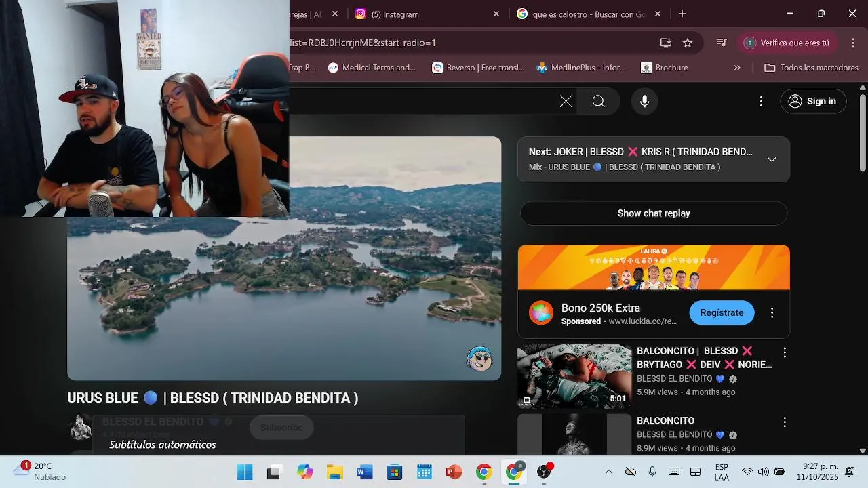
Task: Open the second BALCONCITO video thumbnail
Action: coord(574,434)
